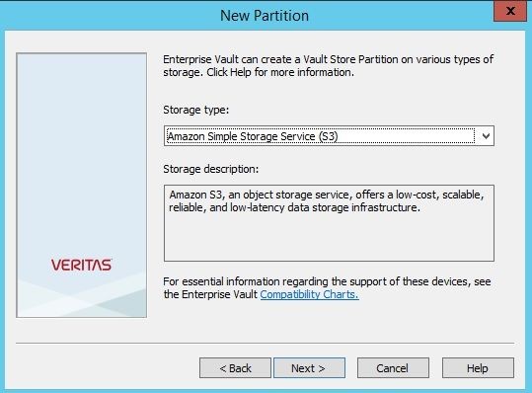Click the light blue wizard banner panel
The width and height of the screenshot is (532, 393).
pos(81,185)
